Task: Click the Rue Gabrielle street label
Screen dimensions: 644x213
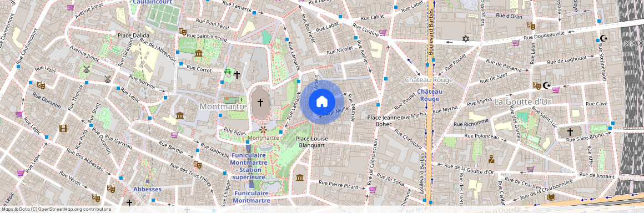Action: [x=215, y=150]
